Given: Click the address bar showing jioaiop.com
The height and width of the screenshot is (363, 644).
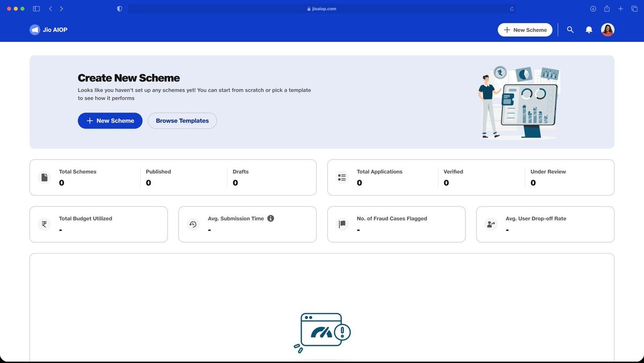Looking at the screenshot, I should pyautogui.click(x=322, y=9).
